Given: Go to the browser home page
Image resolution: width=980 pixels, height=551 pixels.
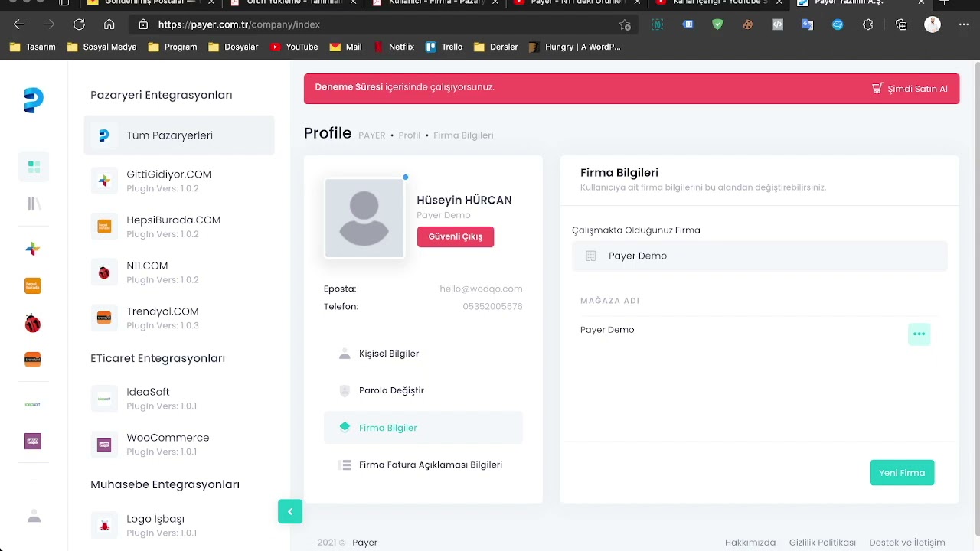Looking at the screenshot, I should pyautogui.click(x=109, y=24).
